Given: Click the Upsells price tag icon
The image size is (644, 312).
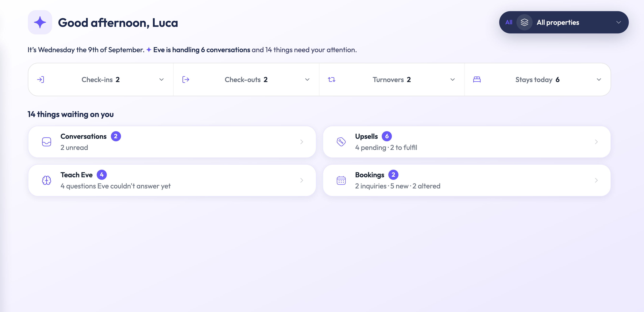Looking at the screenshot, I should point(341,142).
